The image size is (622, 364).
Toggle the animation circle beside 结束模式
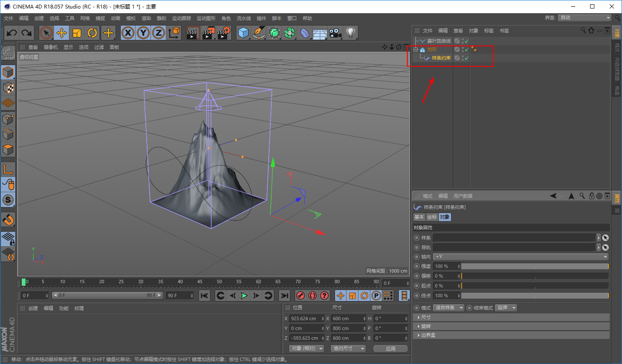[x=469, y=308]
